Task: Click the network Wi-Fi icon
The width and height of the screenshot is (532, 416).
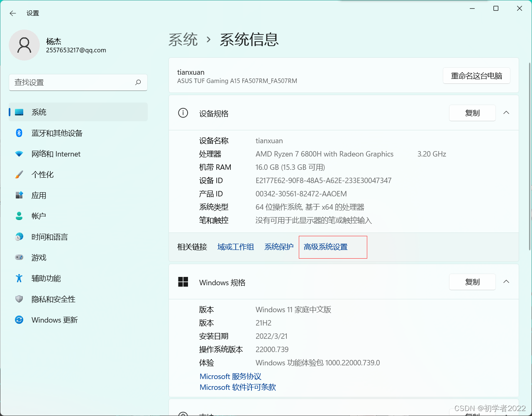Action: (x=19, y=154)
